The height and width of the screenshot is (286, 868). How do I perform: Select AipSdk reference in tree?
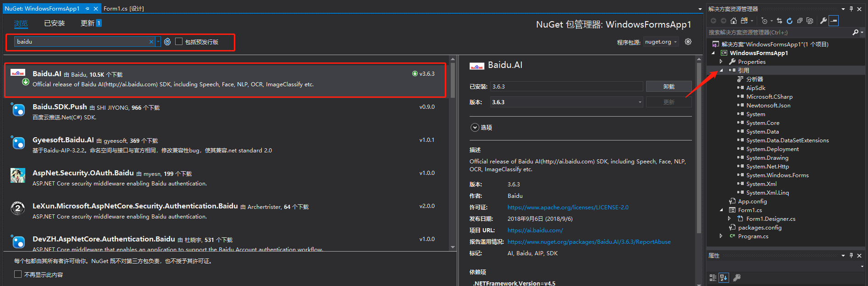pos(756,88)
